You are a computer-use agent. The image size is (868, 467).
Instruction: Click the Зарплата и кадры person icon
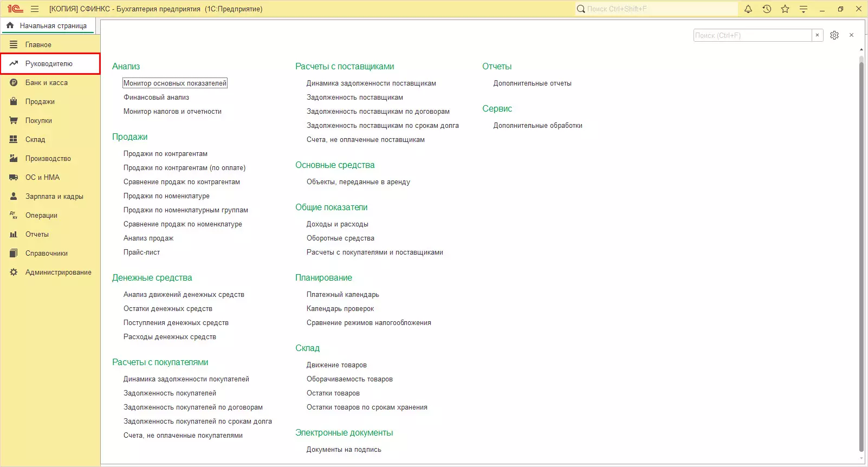[x=14, y=197]
